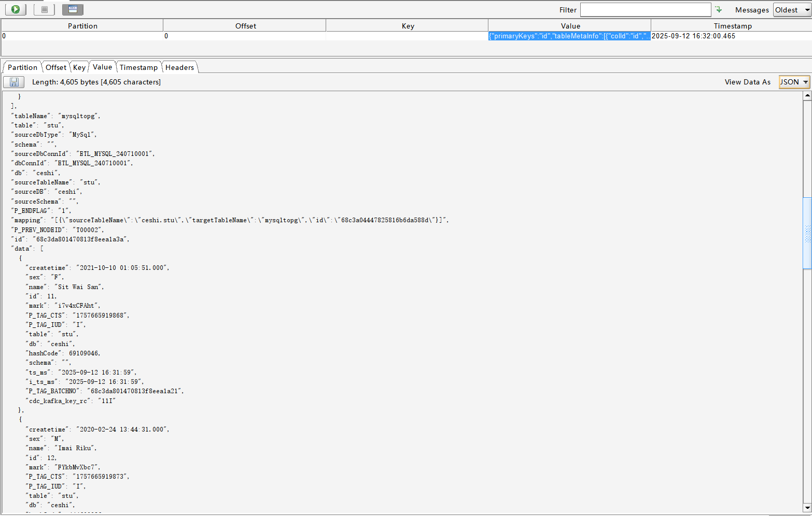Switch to the Headers tab
The height and width of the screenshot is (516, 812).
[180, 67]
